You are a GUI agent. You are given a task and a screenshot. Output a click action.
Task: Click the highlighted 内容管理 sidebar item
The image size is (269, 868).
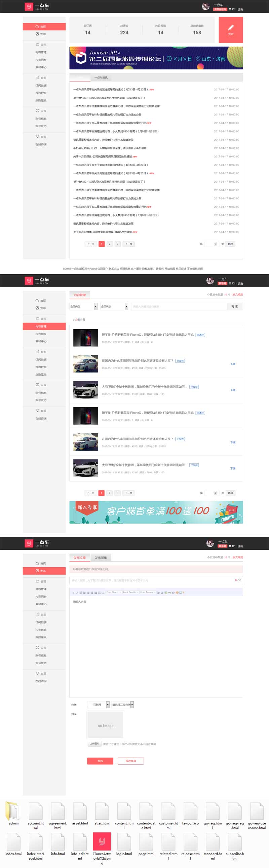44,326
